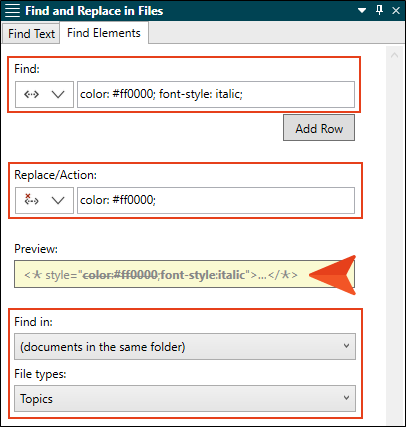The image size is (406, 427).
Task: Click the Replace/Action remove-style icon
Action: pyautogui.click(x=31, y=200)
